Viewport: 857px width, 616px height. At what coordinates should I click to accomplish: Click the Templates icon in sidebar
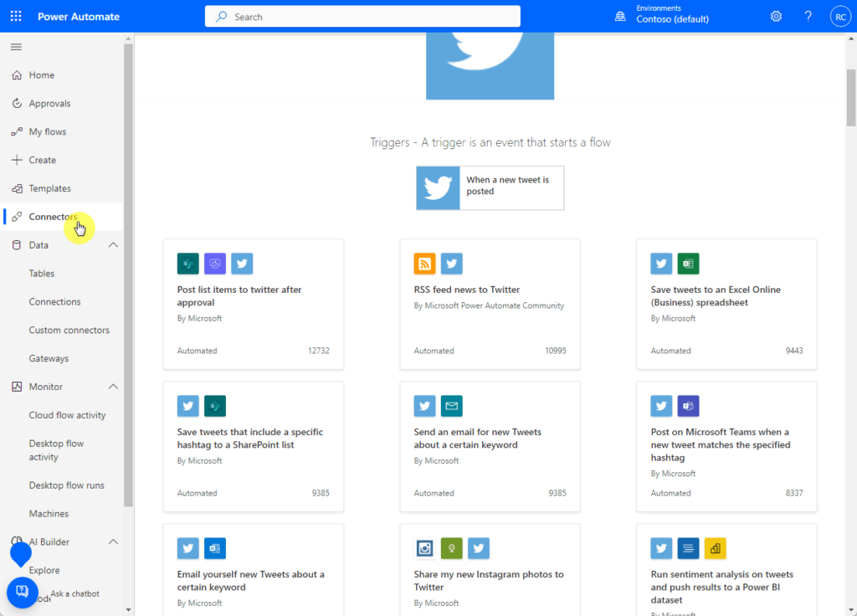(17, 188)
